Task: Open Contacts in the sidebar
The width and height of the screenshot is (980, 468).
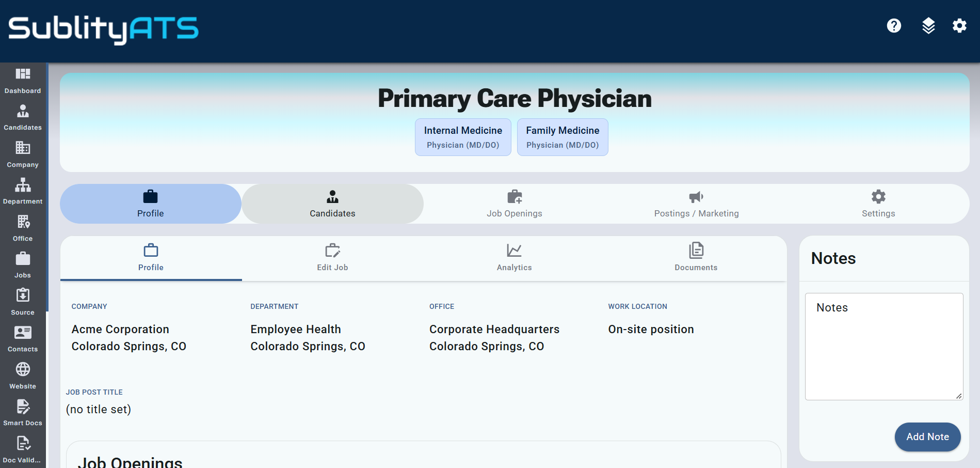Action: coord(23,339)
